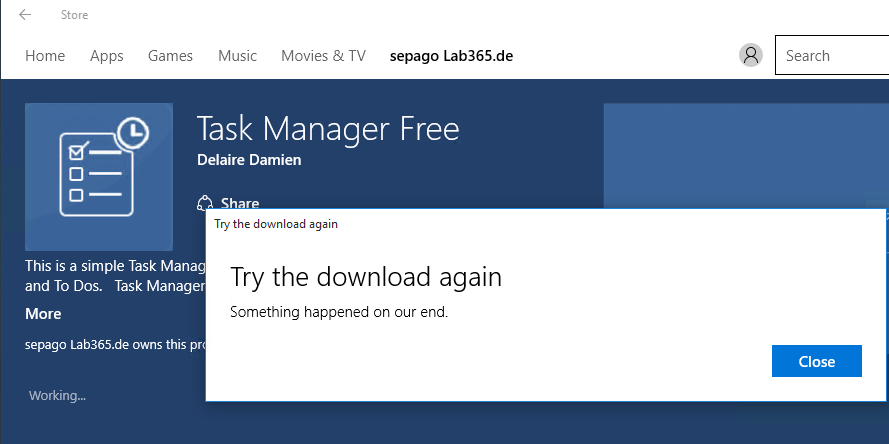Select the sepago Lab365.de tab
889x444 pixels.
point(451,56)
